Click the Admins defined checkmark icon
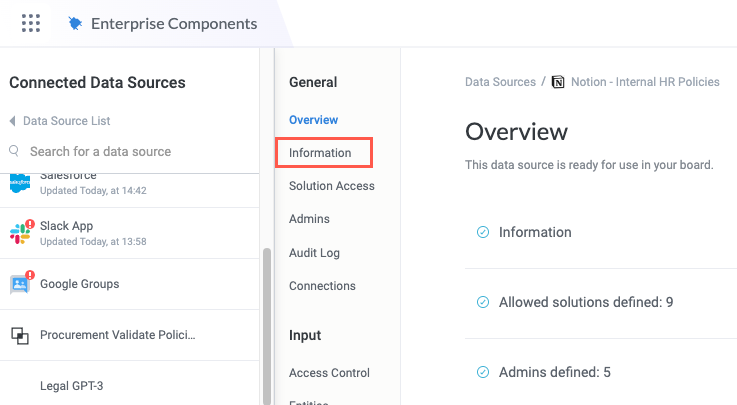 (483, 372)
